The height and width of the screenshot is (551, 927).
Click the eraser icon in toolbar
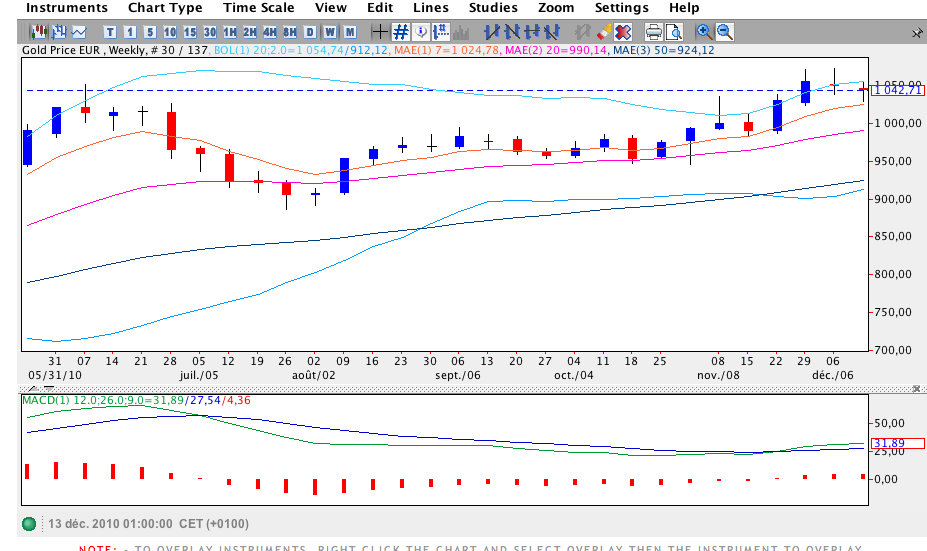(603, 32)
